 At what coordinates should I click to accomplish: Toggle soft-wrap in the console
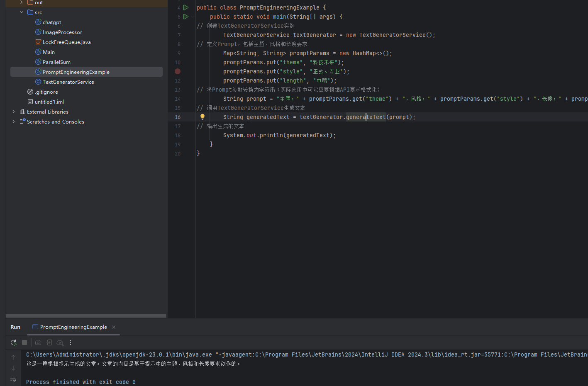coord(13,379)
